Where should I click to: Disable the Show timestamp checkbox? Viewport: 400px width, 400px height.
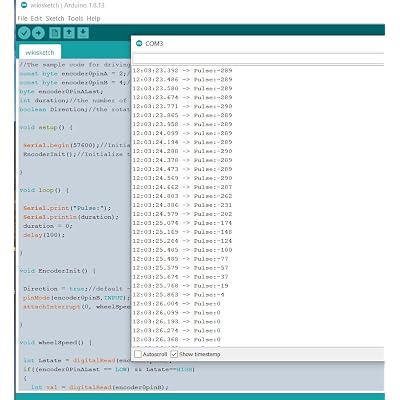174,354
